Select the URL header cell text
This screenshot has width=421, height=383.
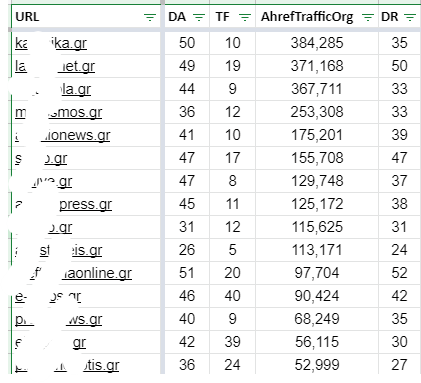(x=27, y=17)
